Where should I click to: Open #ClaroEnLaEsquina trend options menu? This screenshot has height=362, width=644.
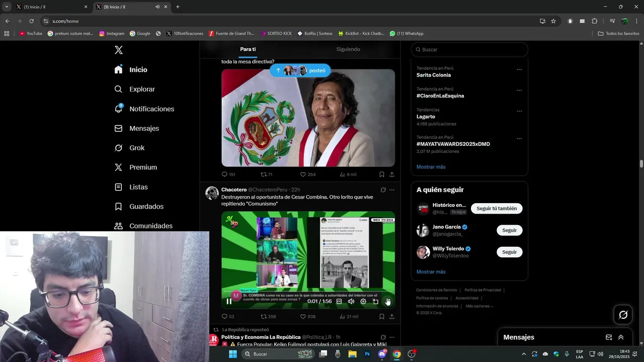(519, 90)
